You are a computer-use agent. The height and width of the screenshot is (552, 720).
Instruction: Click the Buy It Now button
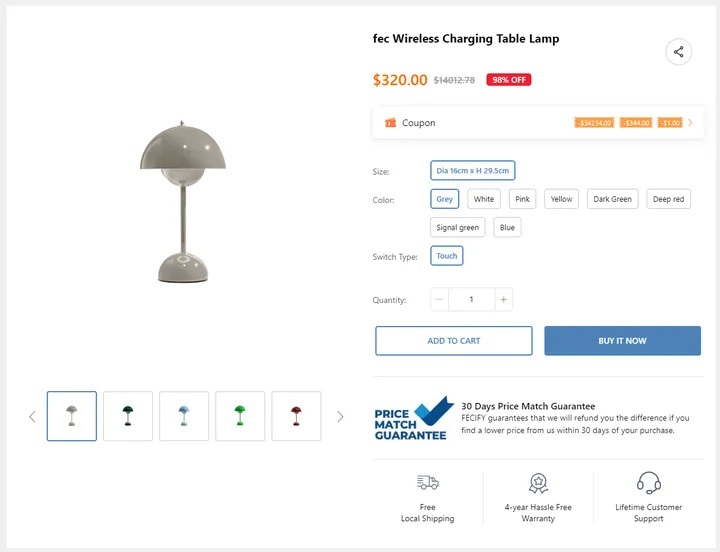pos(622,341)
